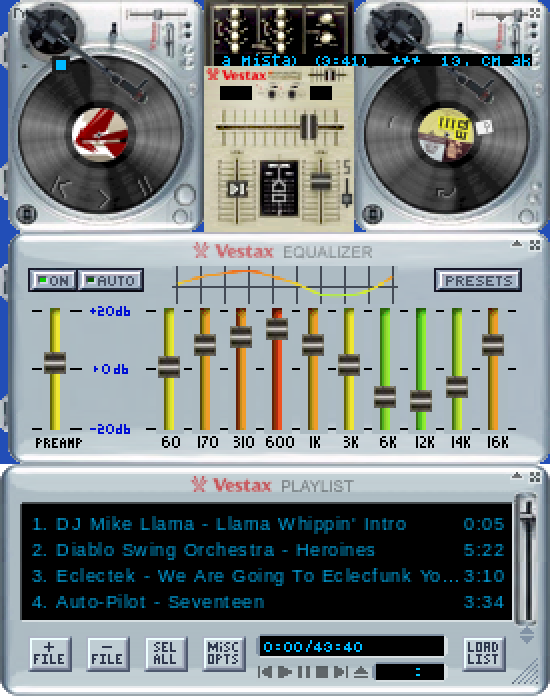Image resolution: width=550 pixels, height=696 pixels.
Task: Click the equalizer curve graph display
Action: 285,284
